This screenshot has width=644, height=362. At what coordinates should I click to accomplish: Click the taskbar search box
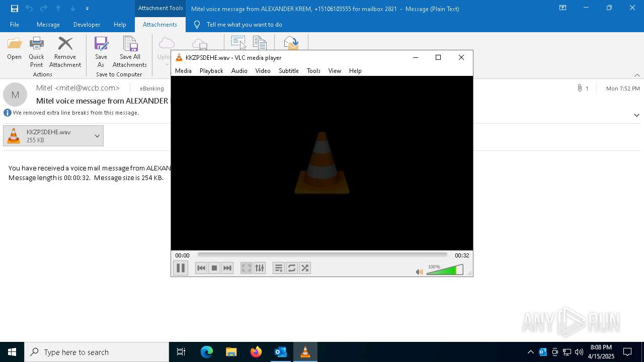[x=97, y=352]
